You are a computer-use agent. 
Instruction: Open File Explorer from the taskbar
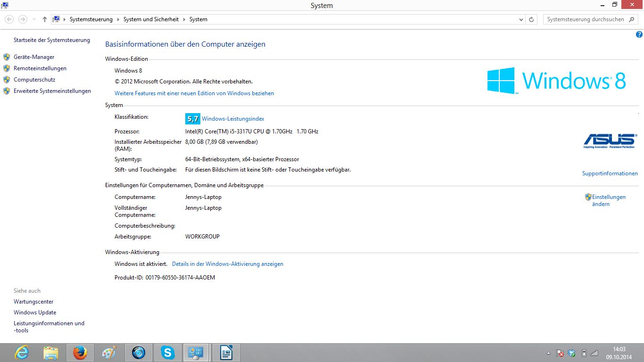(51, 353)
